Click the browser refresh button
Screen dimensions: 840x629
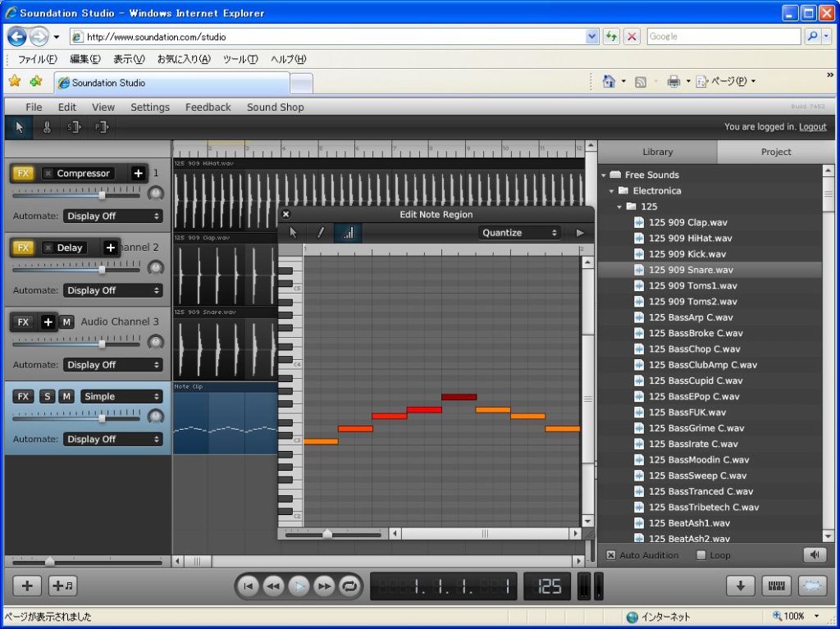tap(610, 36)
